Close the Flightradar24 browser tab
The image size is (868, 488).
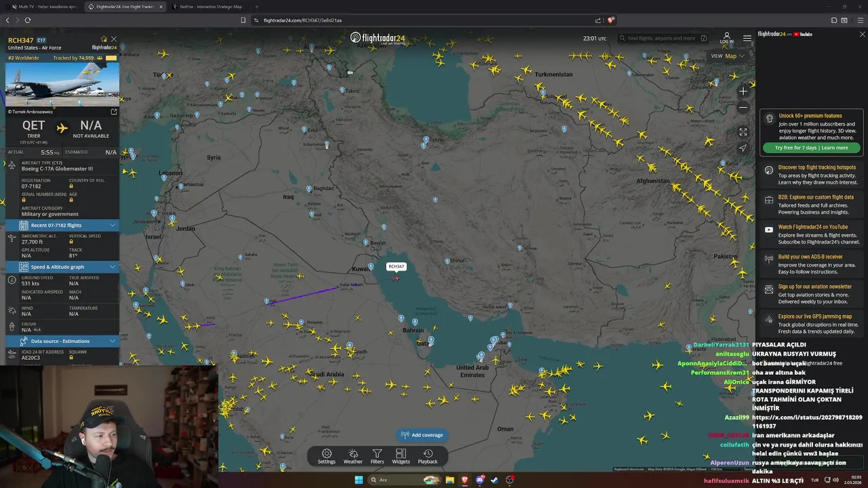point(161,7)
